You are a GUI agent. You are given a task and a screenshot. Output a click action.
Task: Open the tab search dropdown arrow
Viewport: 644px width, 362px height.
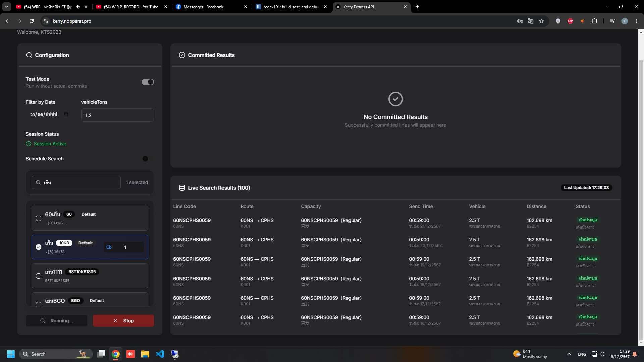[7, 7]
